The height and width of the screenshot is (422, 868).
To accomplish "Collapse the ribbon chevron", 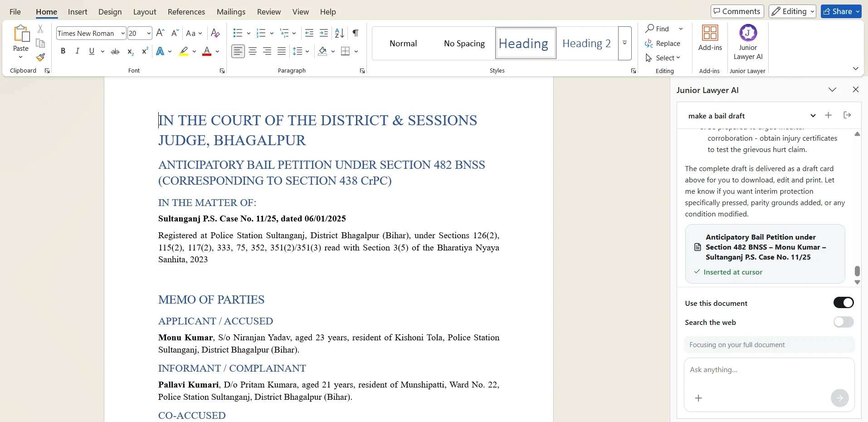I will tap(855, 69).
